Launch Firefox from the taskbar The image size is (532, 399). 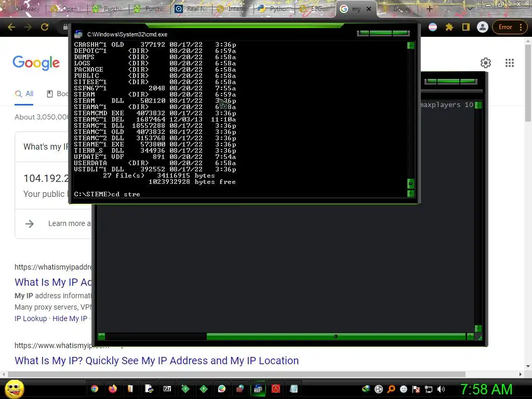tap(113, 389)
